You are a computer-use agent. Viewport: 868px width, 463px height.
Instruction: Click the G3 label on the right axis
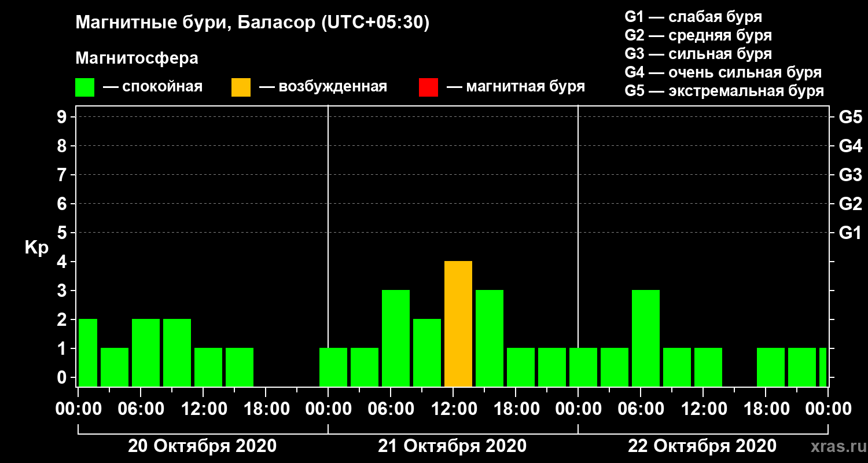(x=850, y=175)
